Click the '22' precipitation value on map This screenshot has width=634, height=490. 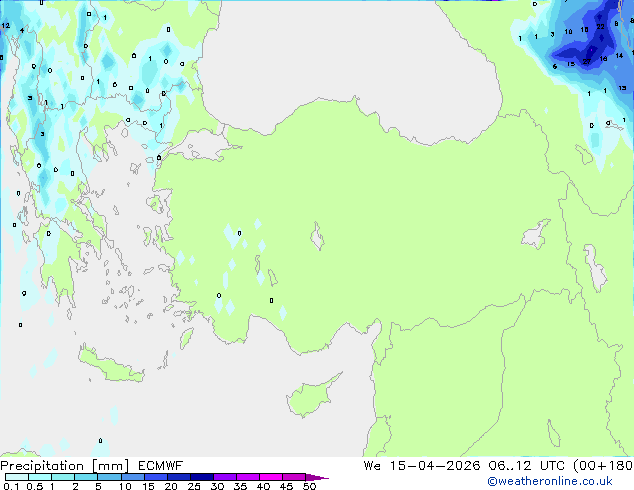click(x=600, y=27)
